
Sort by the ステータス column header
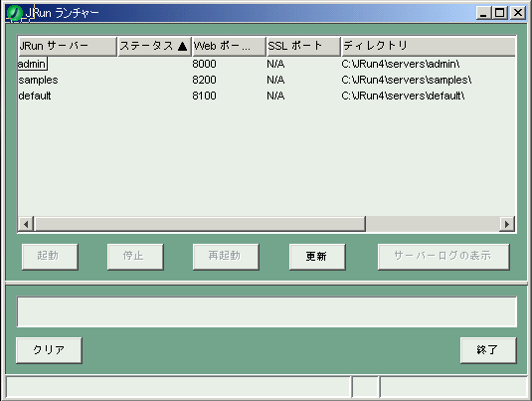154,46
